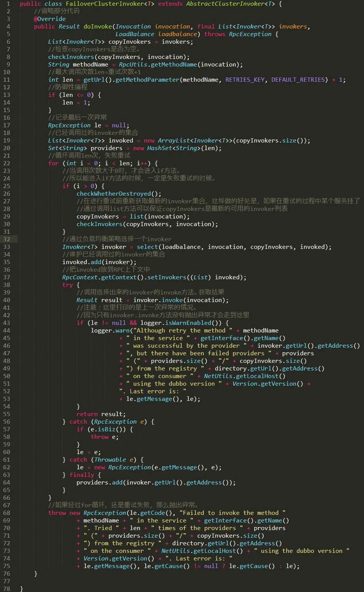364x592 pixels.
Task: Click the 'finally' keyword
Action: pyautogui.click(x=82, y=475)
